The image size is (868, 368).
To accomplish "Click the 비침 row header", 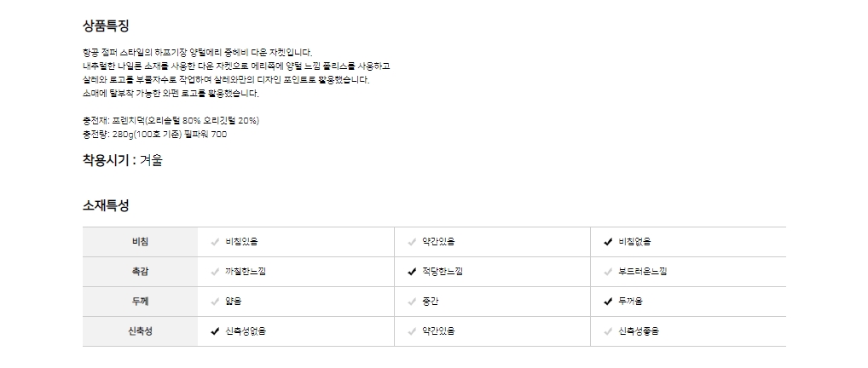I will coord(140,242).
